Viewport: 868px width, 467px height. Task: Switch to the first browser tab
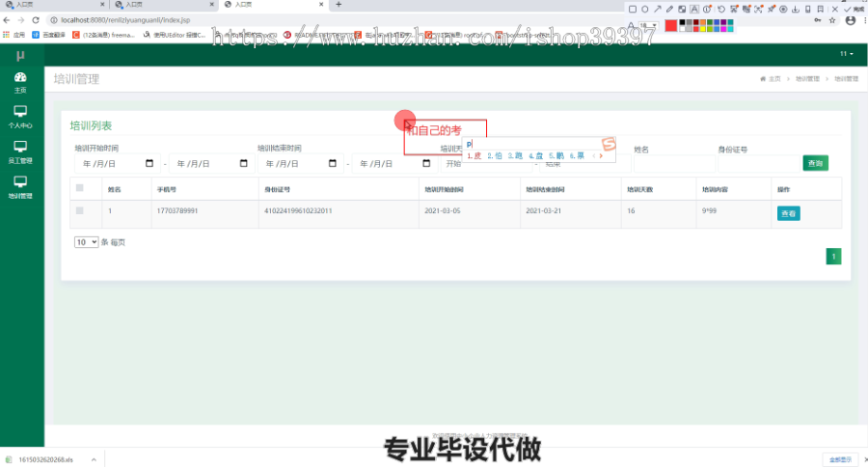click(x=54, y=5)
